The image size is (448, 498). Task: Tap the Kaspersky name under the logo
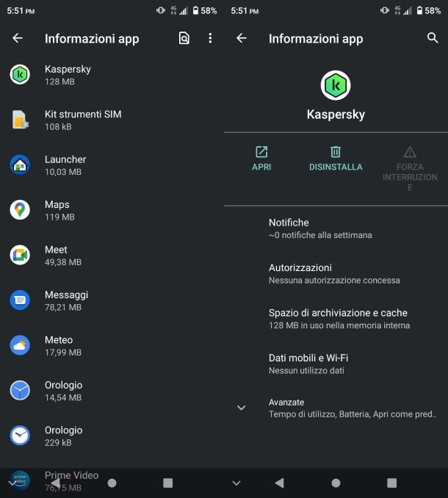pyautogui.click(x=336, y=115)
